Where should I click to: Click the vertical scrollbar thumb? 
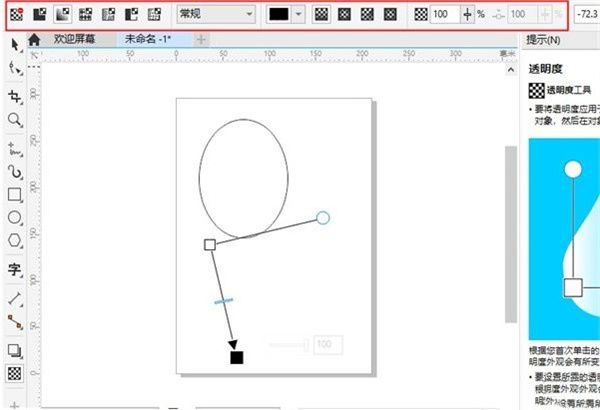point(511,235)
